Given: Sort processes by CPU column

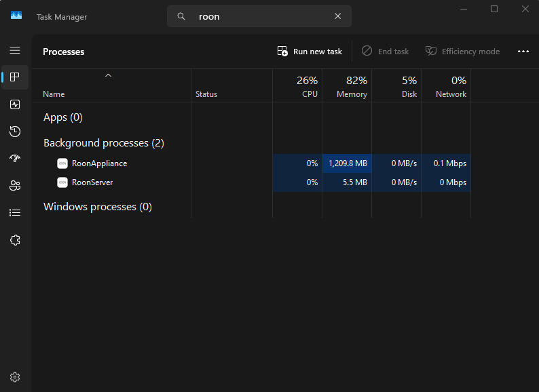Looking at the screenshot, I should tap(297, 86).
